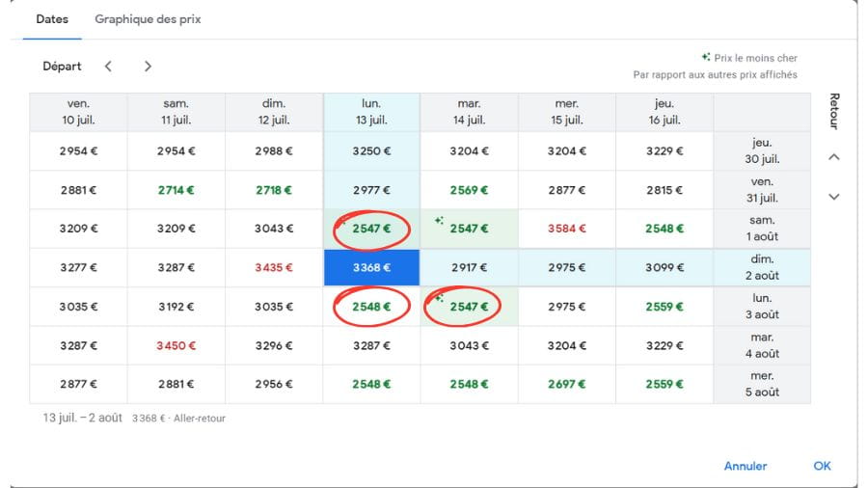Viewport: 868px width, 488px height.
Task: Click the 'Prix le moins cher' legend
Action: tap(749, 58)
